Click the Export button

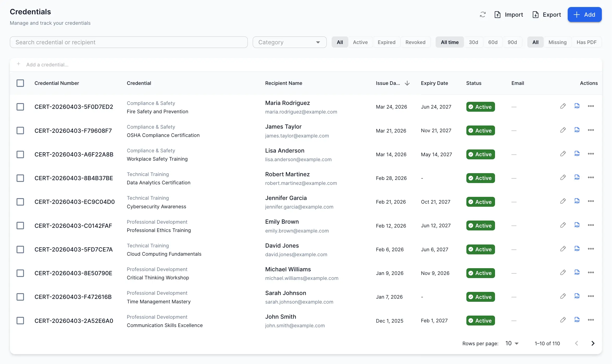point(547,15)
